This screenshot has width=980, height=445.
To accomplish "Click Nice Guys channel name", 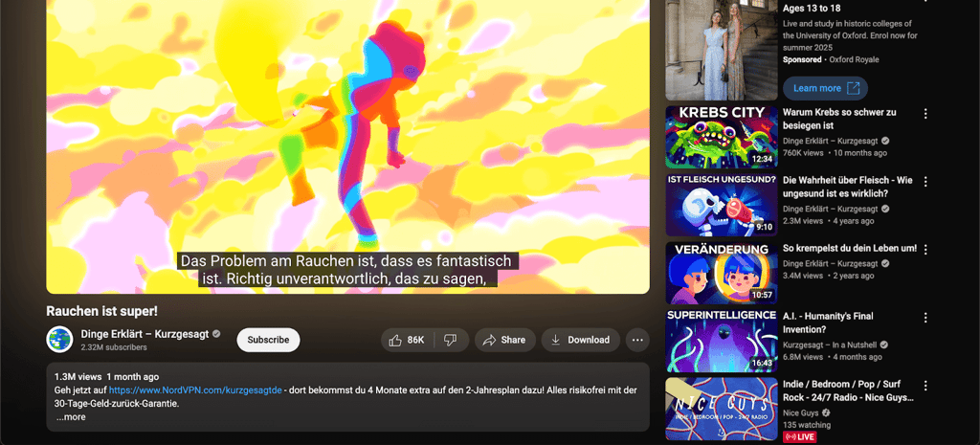I will pyautogui.click(x=801, y=412).
